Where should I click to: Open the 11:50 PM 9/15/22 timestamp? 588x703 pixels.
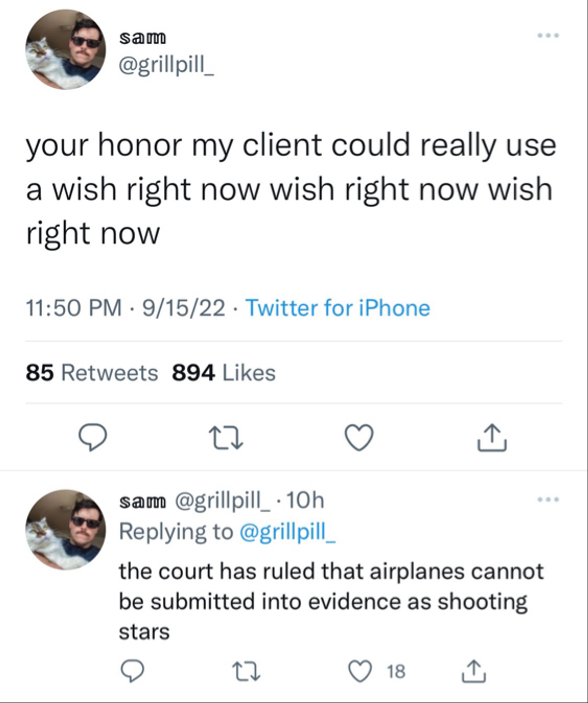tap(125, 308)
